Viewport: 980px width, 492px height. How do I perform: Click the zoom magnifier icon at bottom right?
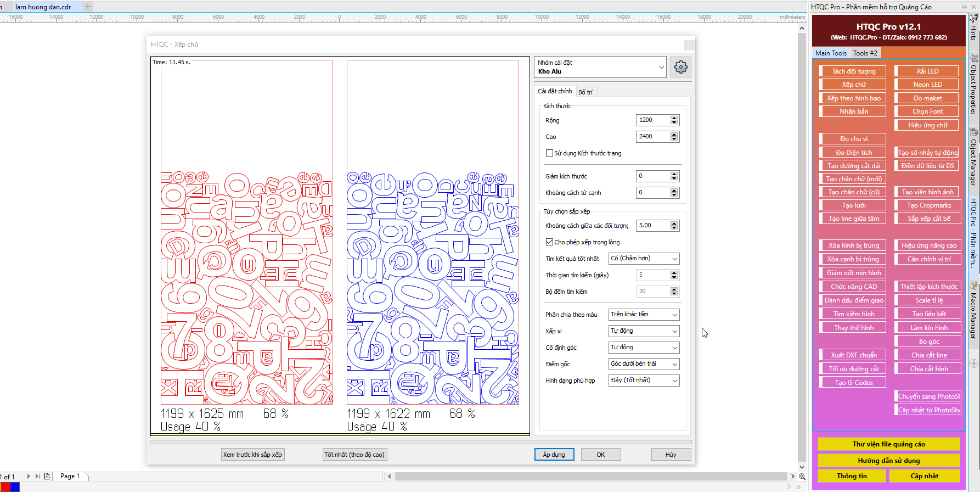point(802,477)
